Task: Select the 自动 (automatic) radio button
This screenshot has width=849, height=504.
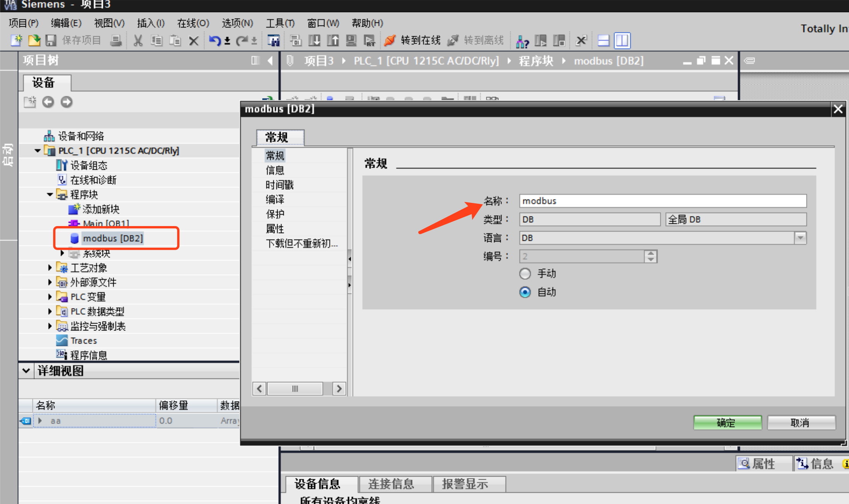Action: point(525,292)
